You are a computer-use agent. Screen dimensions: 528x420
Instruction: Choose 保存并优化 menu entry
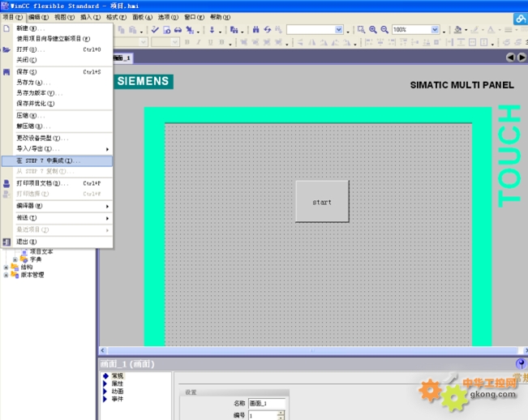coord(58,104)
